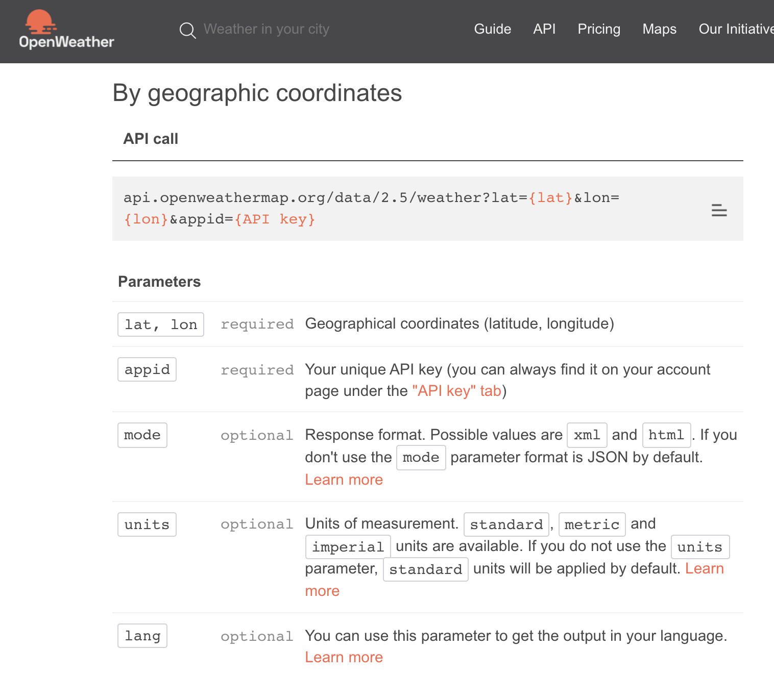
Task: Click the Parameters subheading
Action: pyautogui.click(x=159, y=282)
